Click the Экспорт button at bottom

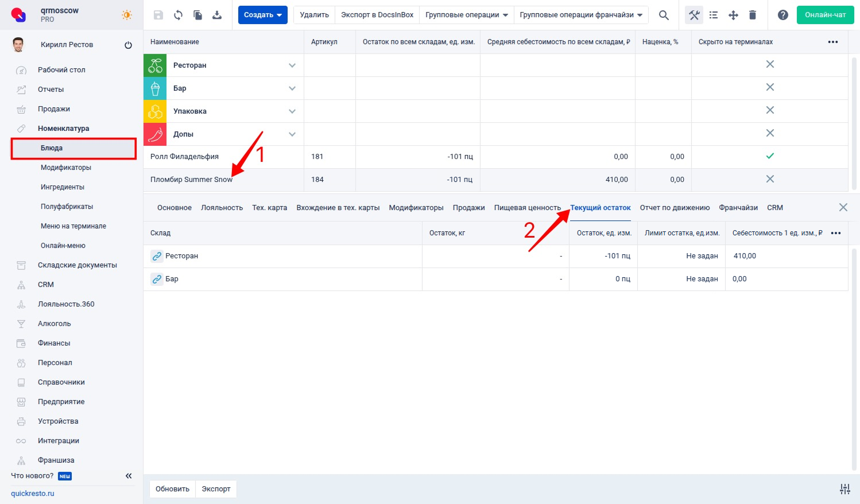click(216, 489)
